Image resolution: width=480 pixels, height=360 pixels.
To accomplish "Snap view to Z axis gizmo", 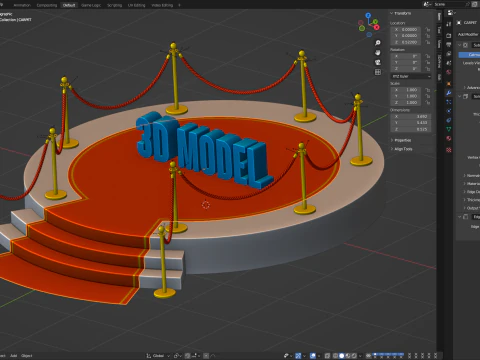I will pos(368,15).
